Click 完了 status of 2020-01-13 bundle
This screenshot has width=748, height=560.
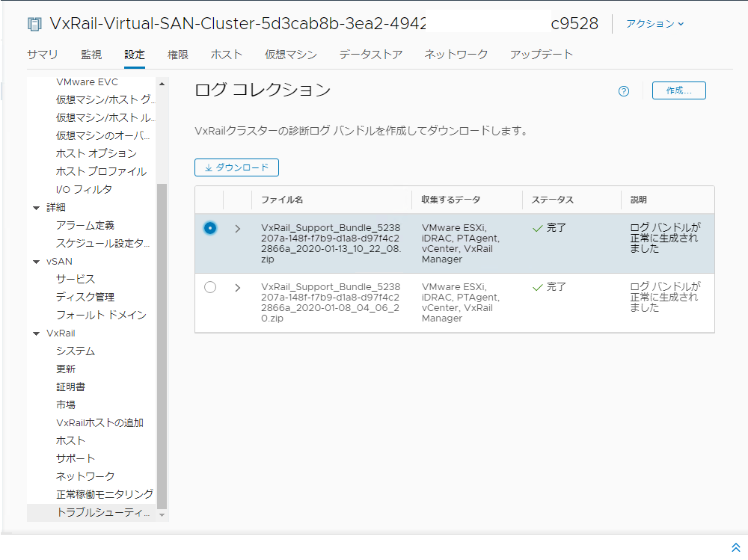click(x=550, y=228)
